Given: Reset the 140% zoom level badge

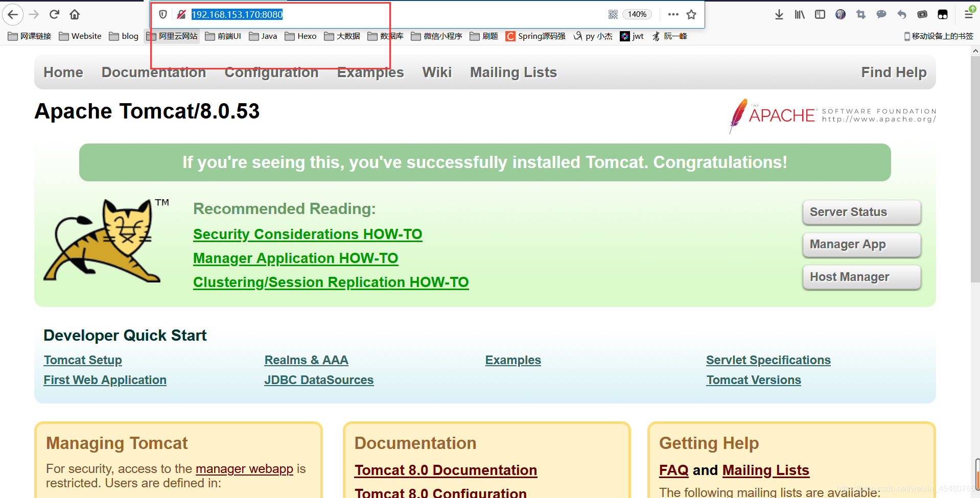Looking at the screenshot, I should (637, 14).
